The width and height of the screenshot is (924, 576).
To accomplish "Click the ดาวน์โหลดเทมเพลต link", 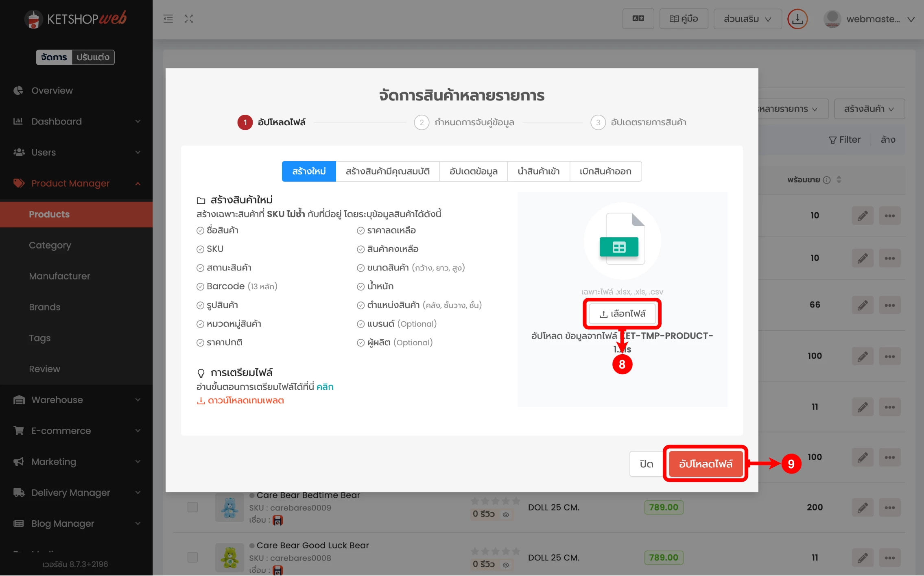I will pos(240,401).
